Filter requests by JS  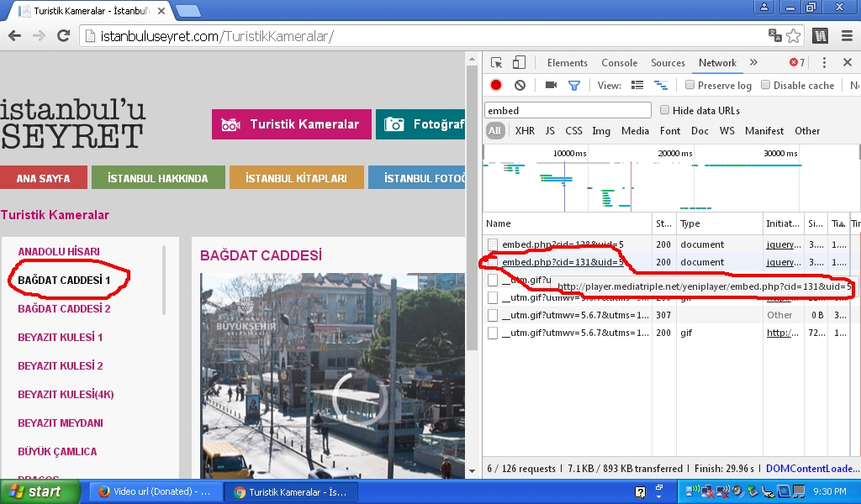click(x=550, y=130)
